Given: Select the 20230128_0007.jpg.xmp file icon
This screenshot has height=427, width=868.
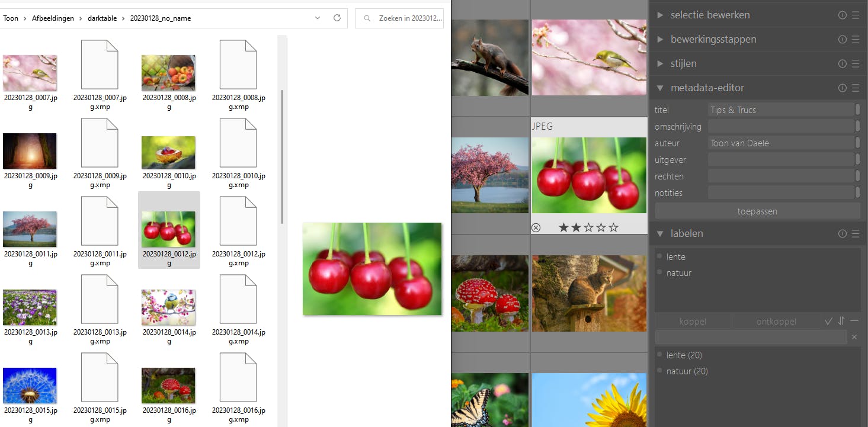Looking at the screenshot, I should pos(100,65).
